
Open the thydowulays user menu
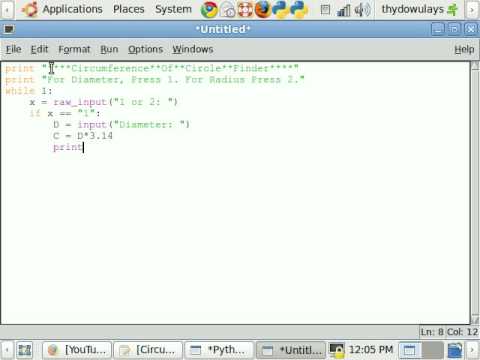[413, 9]
